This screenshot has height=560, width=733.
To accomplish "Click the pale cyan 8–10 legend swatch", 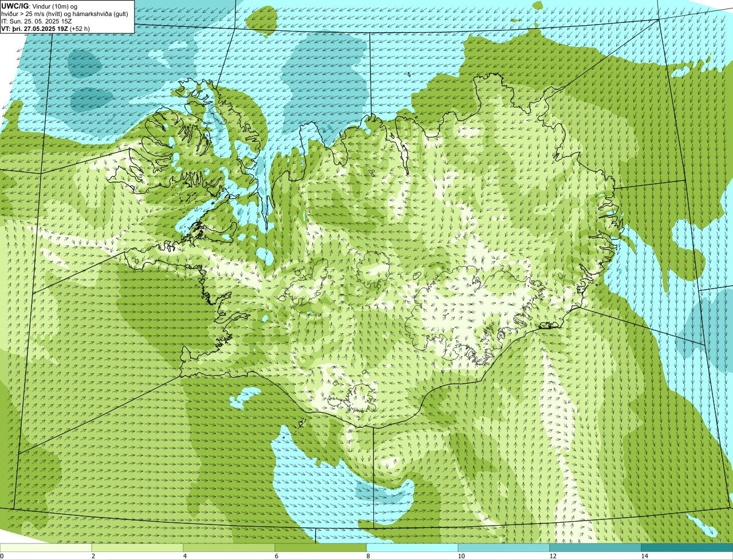I will (x=412, y=548).
